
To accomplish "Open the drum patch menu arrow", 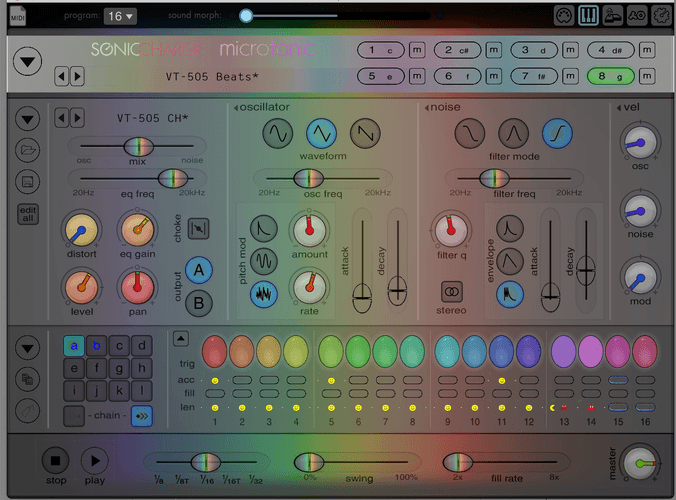I will coord(28,119).
